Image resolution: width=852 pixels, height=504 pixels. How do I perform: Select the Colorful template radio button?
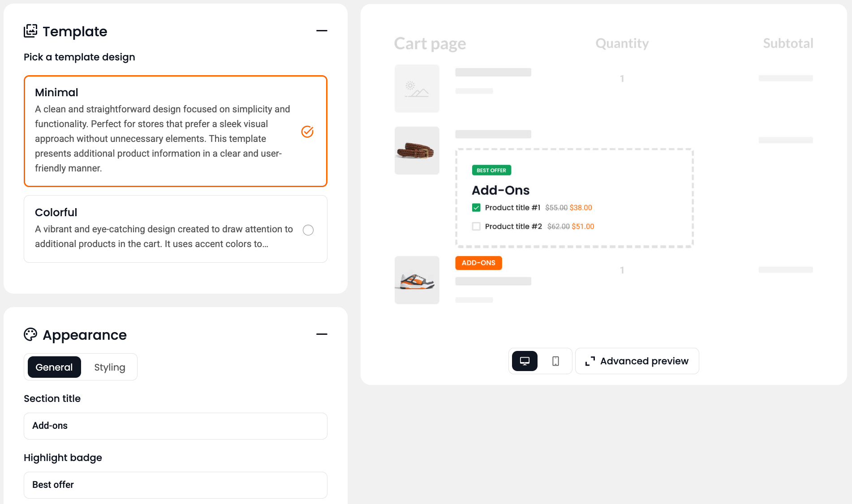(x=308, y=230)
